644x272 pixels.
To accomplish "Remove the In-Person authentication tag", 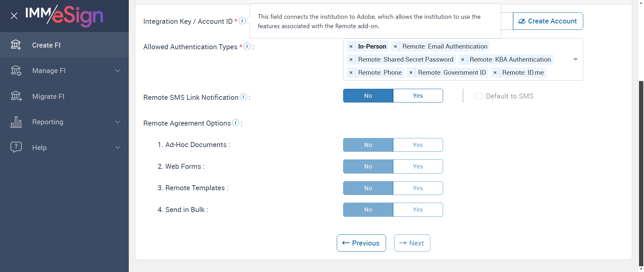I will [351, 47].
